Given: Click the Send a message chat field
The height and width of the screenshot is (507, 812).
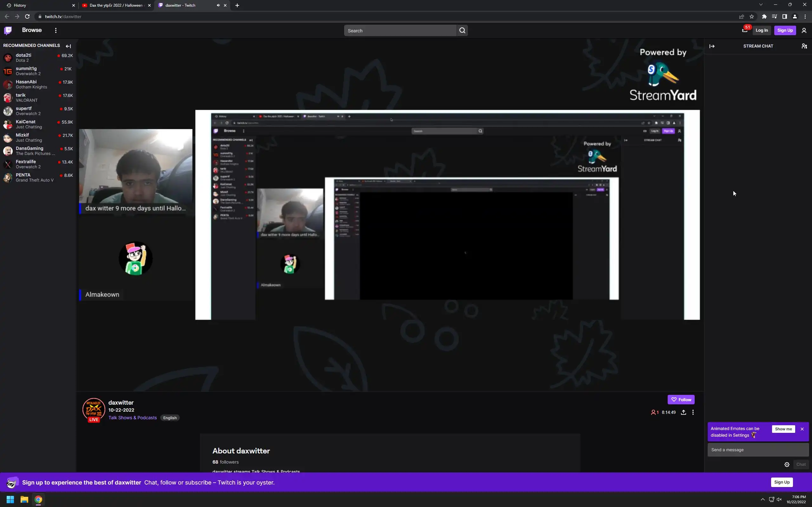Looking at the screenshot, I should (x=758, y=450).
